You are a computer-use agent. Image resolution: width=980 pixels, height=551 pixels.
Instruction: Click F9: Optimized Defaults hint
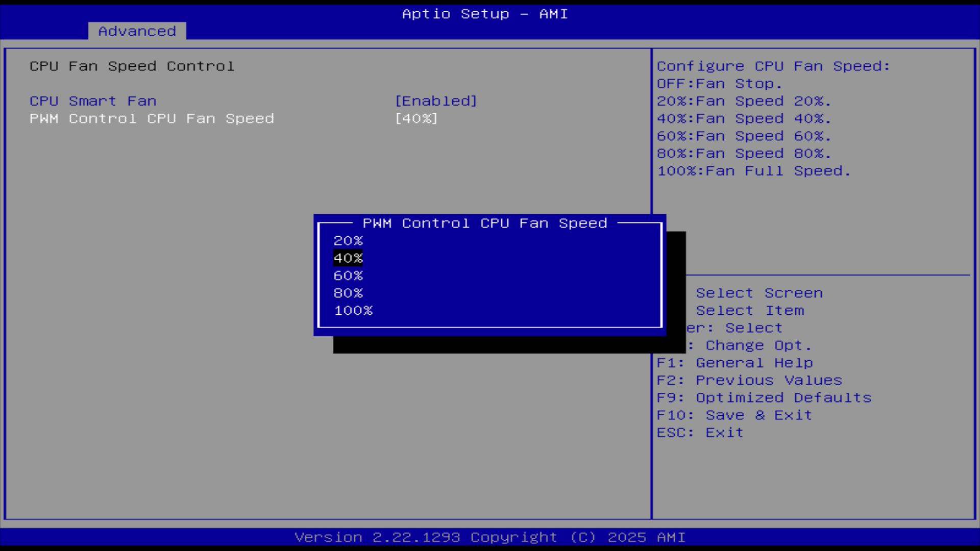pos(764,397)
